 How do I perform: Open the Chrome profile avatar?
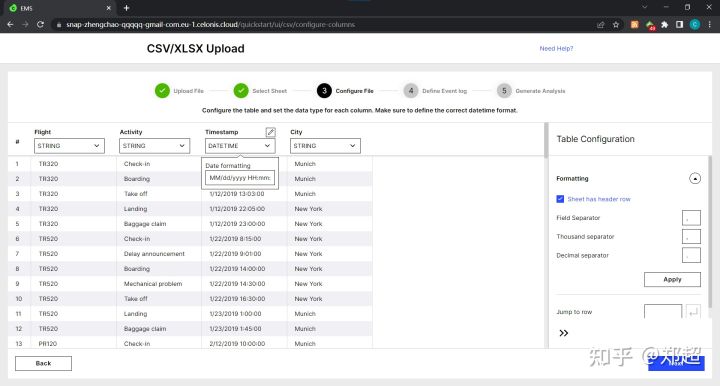(695, 25)
